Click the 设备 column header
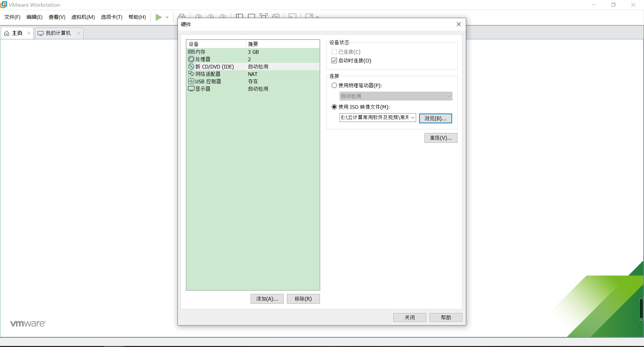Viewport: 644px width, 347px height. point(216,44)
